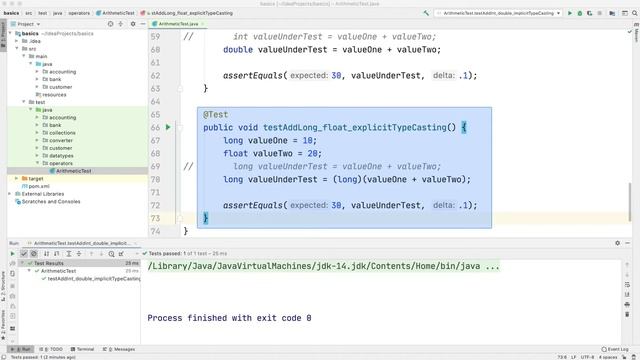Collapse the ArithmeticTest result node
The image size is (640, 360).
tap(29, 271)
